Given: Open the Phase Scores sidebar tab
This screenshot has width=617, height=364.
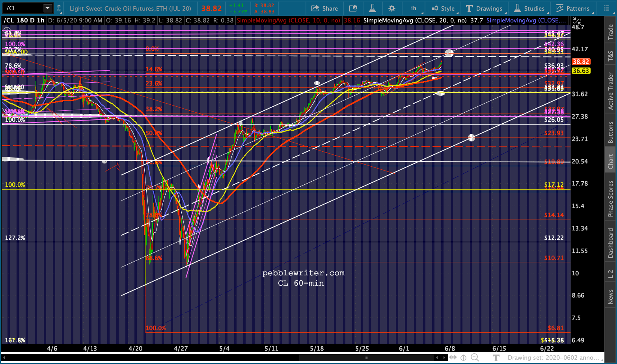Looking at the screenshot, I should [x=611, y=198].
